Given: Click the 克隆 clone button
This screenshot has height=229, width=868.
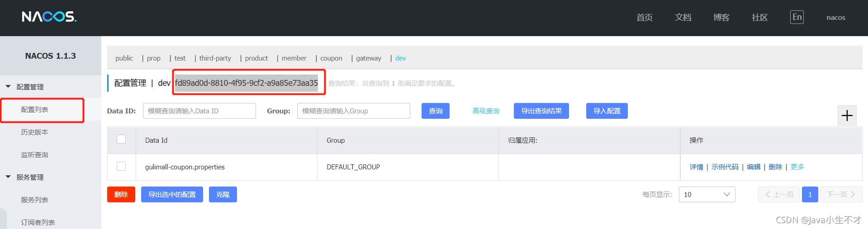Looking at the screenshot, I should tap(223, 194).
